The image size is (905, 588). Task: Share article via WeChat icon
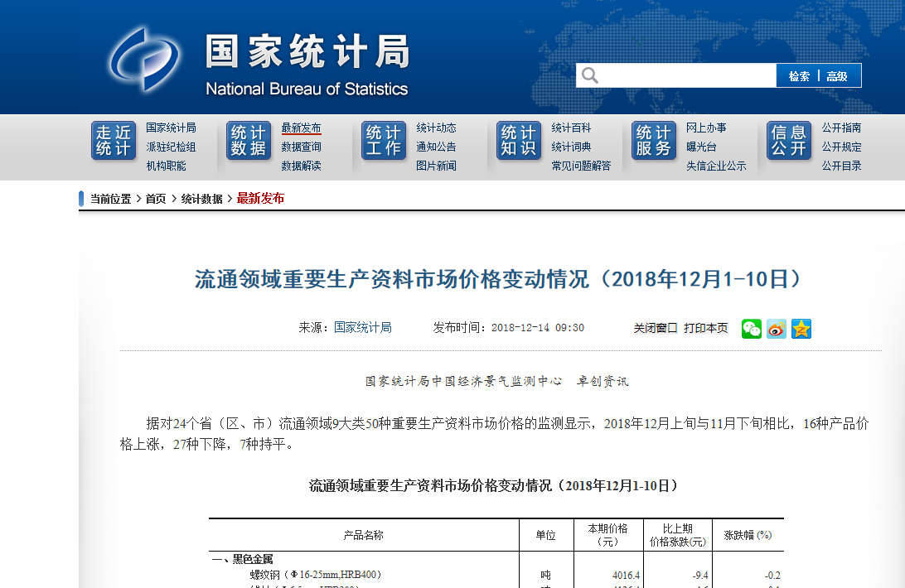752,329
